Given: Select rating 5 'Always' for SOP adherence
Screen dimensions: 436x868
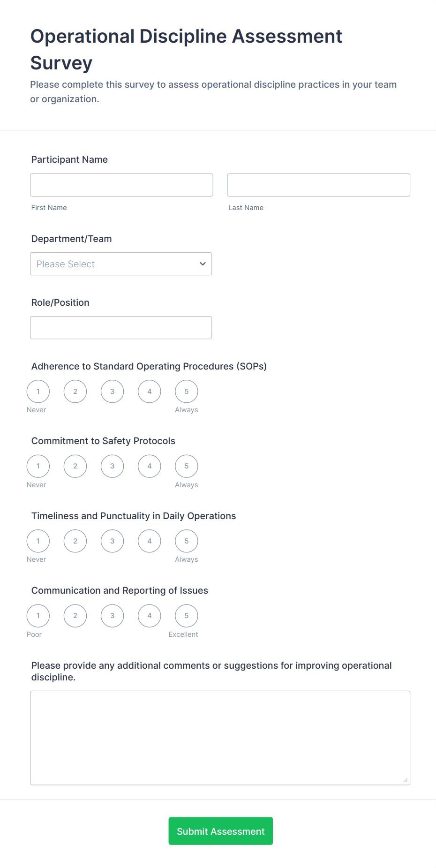Looking at the screenshot, I should pyautogui.click(x=186, y=391).
